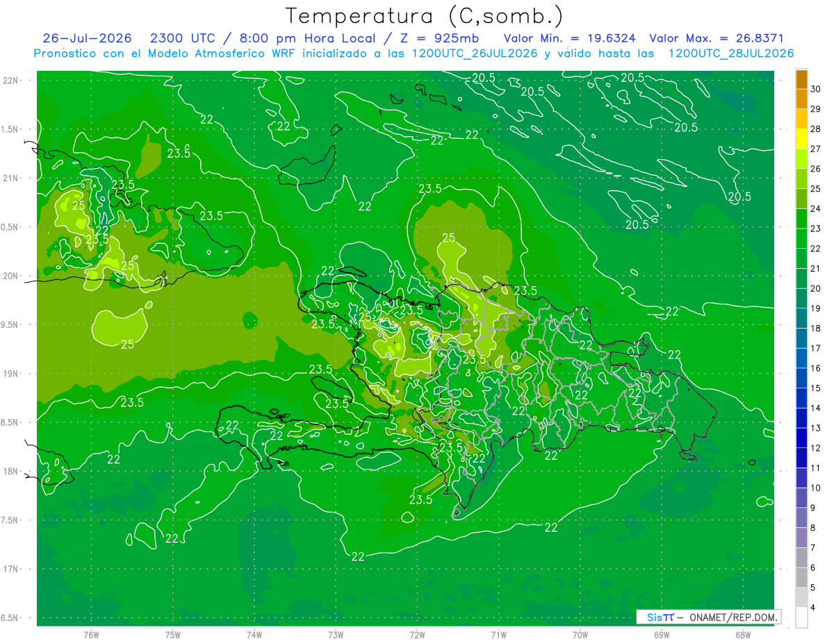Click the "SisTT – ONAMET/REP.DOM." logo box
The height and width of the screenshot is (644, 834).
point(708,617)
